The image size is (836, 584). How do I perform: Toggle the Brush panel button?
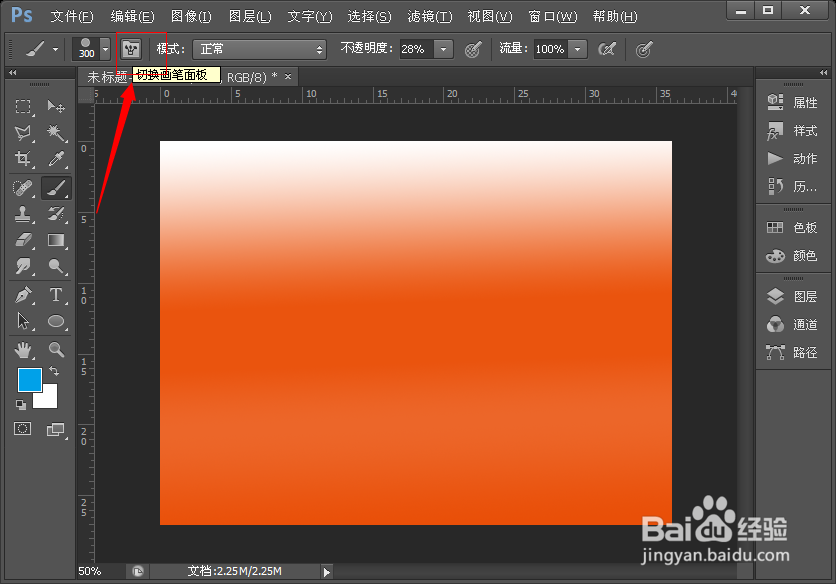tap(131, 50)
